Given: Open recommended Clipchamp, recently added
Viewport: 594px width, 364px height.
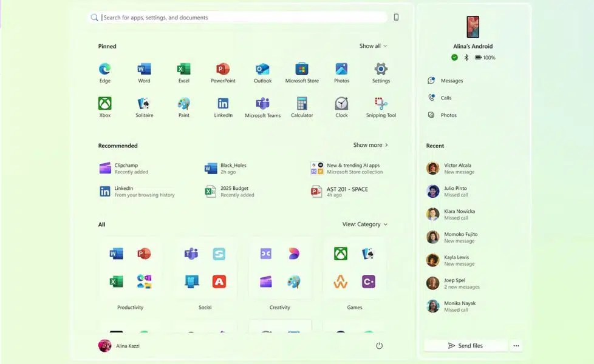Looking at the screenshot, I should click(124, 169).
